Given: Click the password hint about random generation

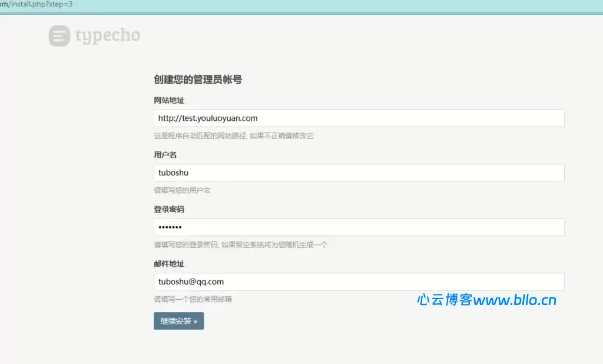Looking at the screenshot, I should coord(241,245).
